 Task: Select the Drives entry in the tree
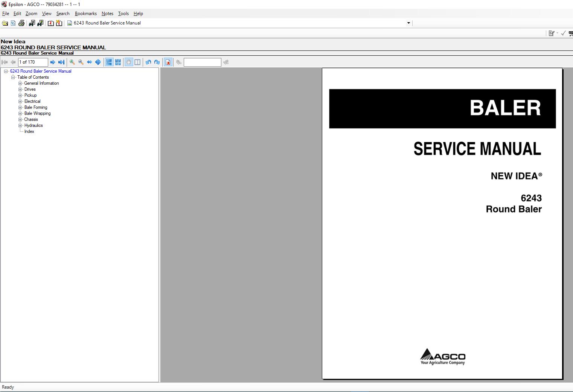[x=30, y=89]
